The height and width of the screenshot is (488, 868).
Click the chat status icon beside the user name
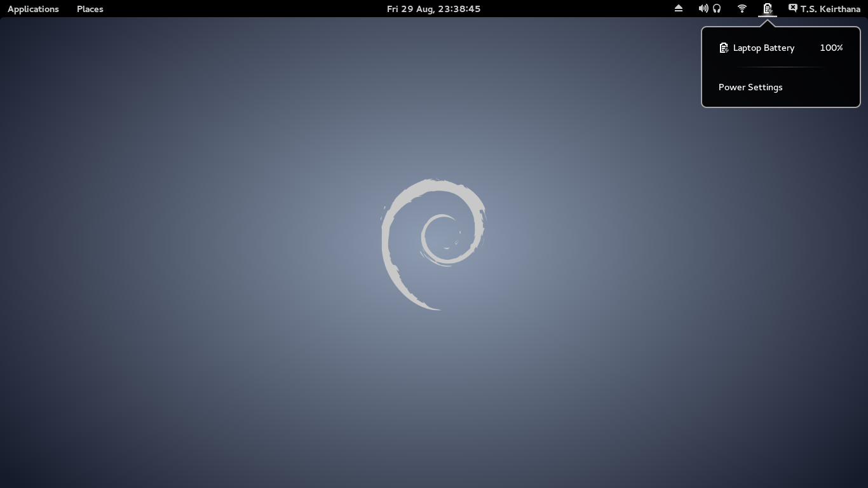[792, 8]
